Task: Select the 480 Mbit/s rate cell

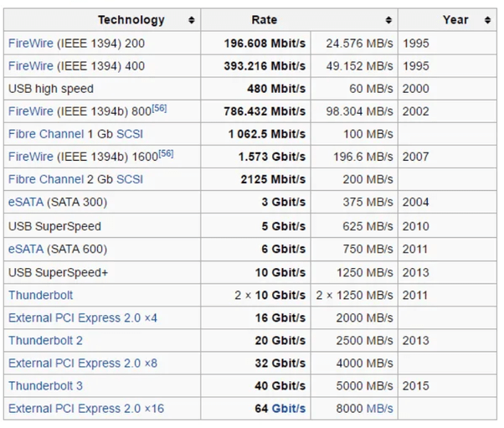Action: pos(256,89)
